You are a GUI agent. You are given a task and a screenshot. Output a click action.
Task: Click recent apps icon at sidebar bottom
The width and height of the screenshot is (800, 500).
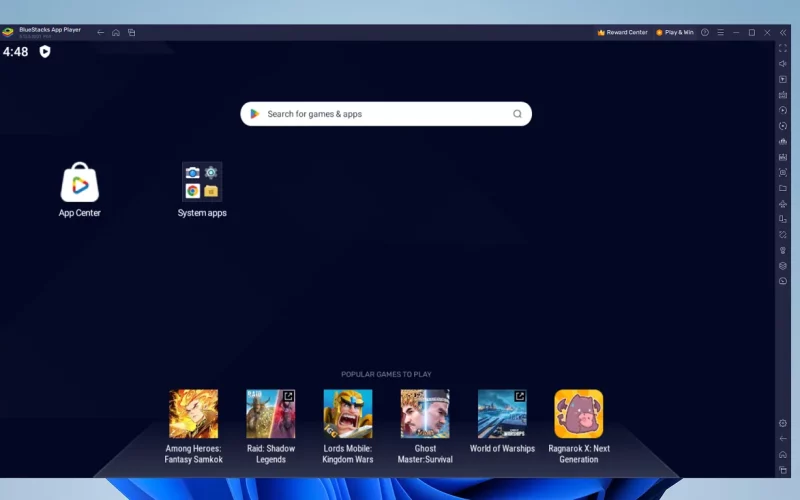tap(783, 470)
